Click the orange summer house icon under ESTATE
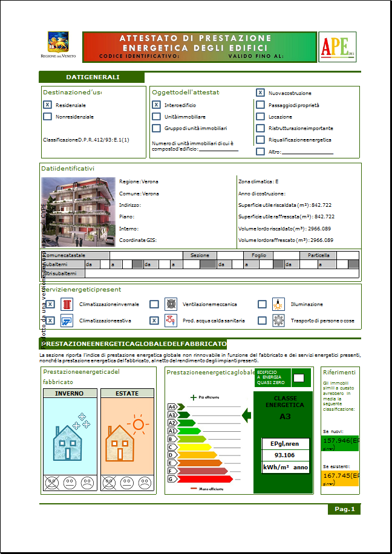This screenshot has height=554, width=392. point(120,442)
